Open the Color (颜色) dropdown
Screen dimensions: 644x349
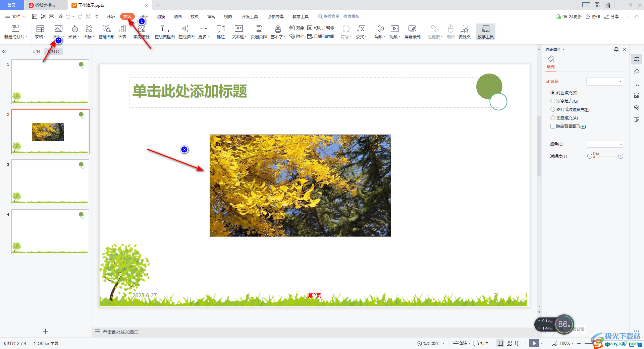[605, 144]
